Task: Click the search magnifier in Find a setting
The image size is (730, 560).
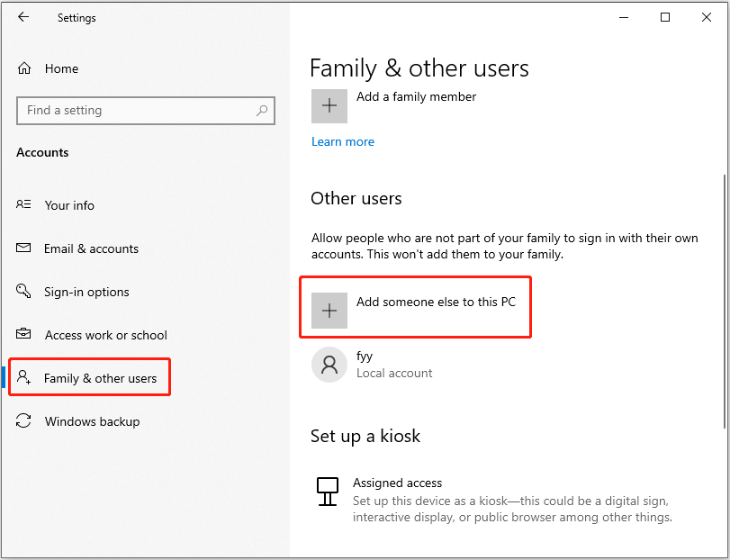Action: click(260, 110)
